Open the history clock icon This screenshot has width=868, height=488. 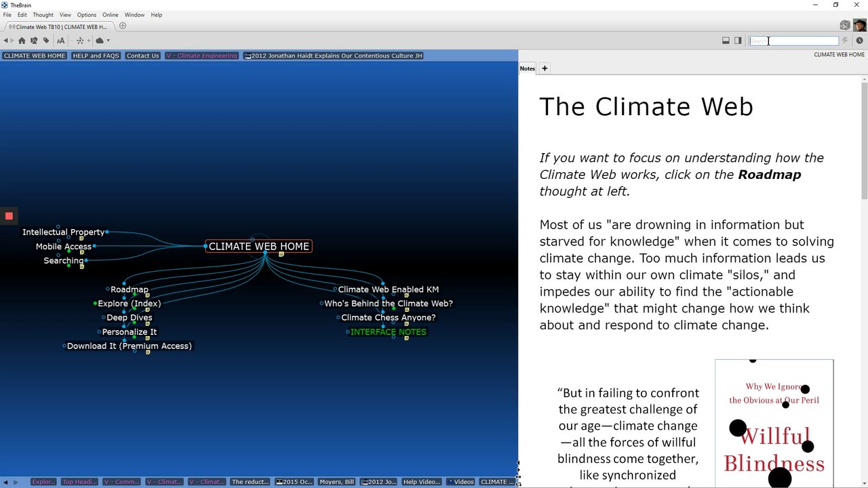click(859, 41)
